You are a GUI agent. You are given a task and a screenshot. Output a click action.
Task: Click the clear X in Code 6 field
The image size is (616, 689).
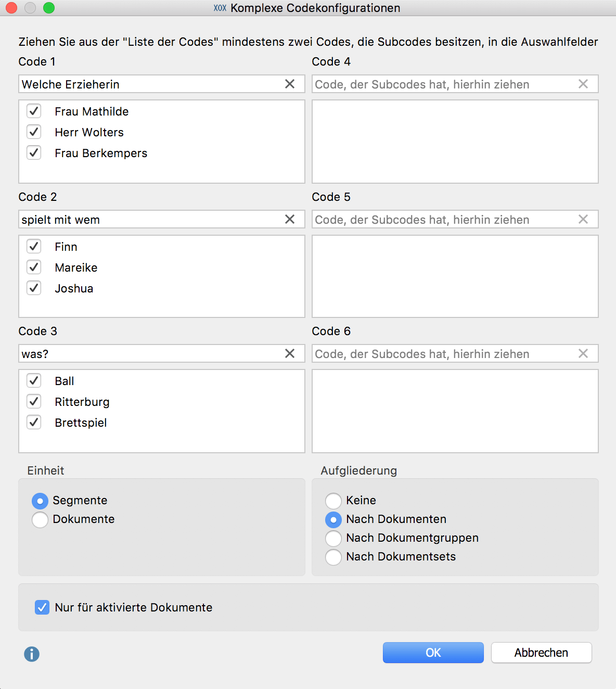[583, 353]
